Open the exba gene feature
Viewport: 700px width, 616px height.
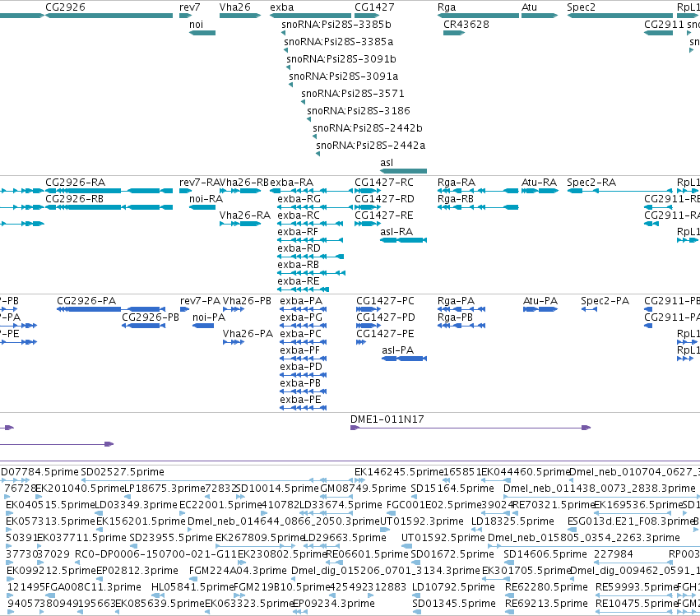tap(310, 16)
